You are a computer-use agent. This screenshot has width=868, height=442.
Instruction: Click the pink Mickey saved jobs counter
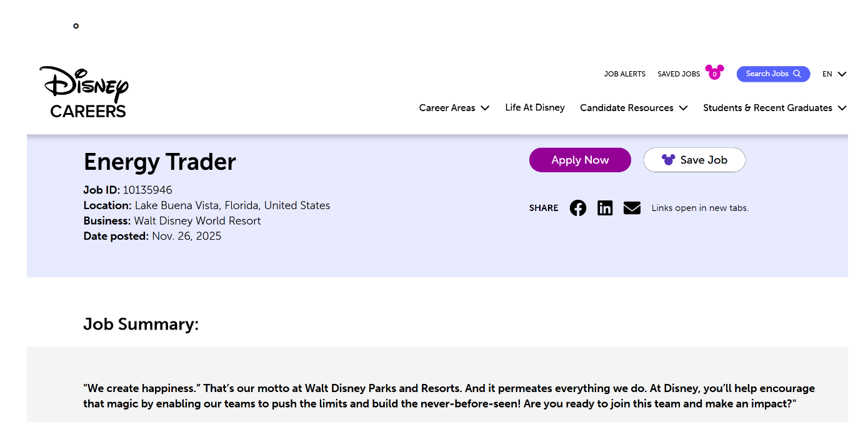[714, 72]
